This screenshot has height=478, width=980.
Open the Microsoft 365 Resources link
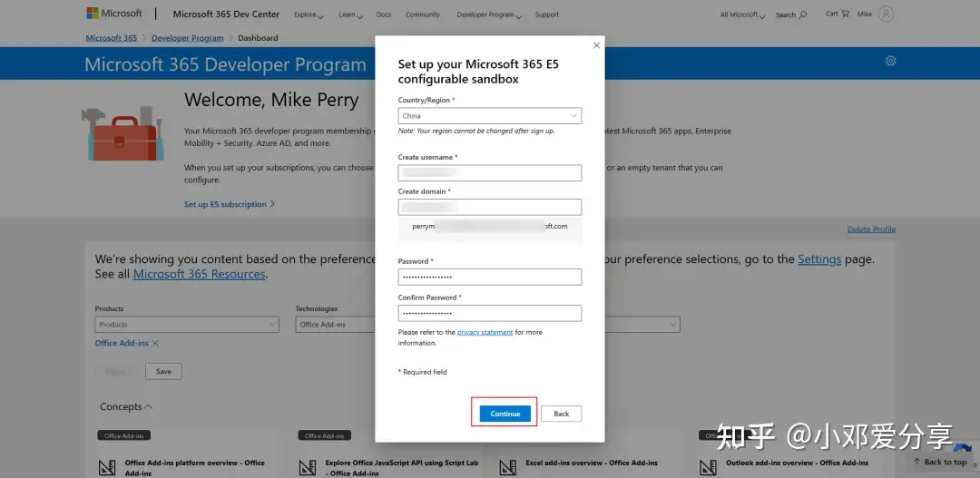pyautogui.click(x=200, y=274)
